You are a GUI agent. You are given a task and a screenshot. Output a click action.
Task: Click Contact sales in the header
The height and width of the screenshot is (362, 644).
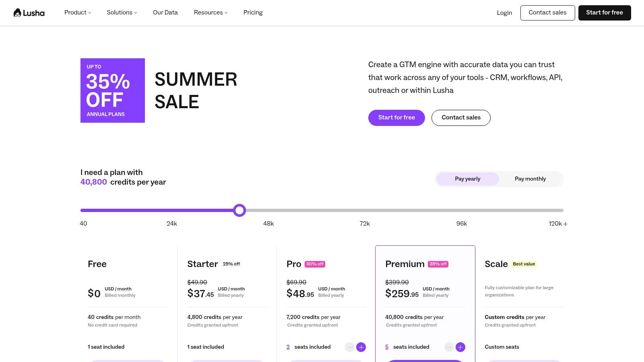[x=547, y=13]
